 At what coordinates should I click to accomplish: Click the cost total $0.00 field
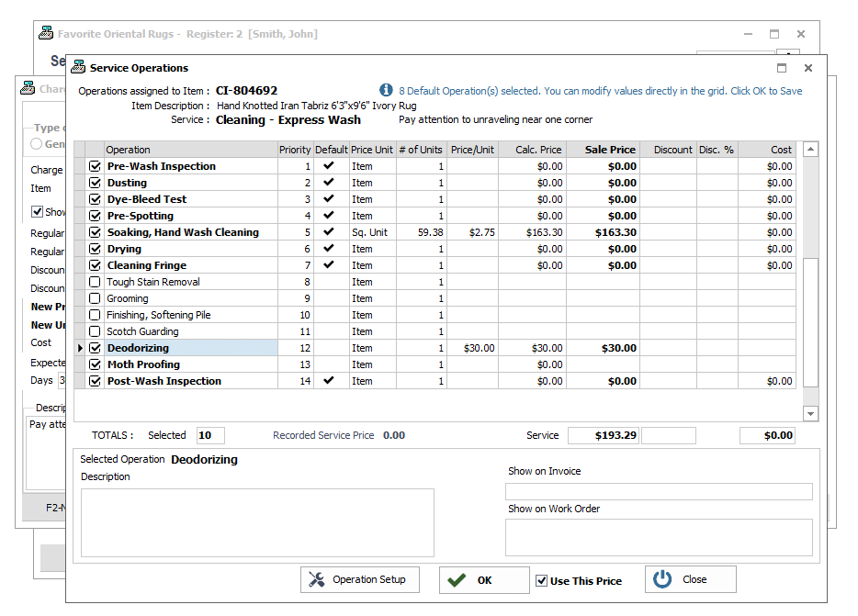(x=767, y=435)
